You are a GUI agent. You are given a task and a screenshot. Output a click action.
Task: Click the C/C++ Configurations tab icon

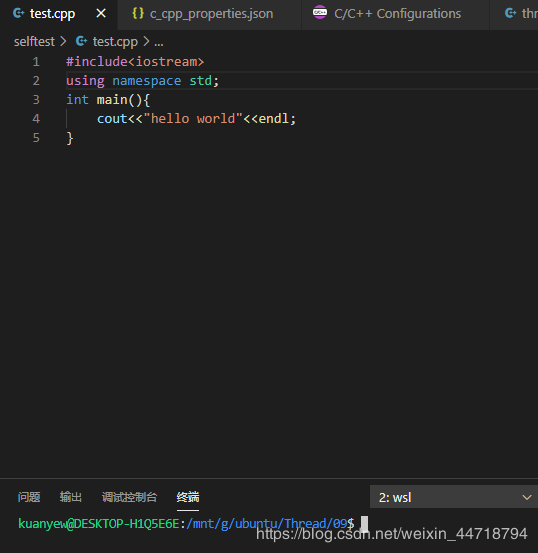[x=320, y=12]
